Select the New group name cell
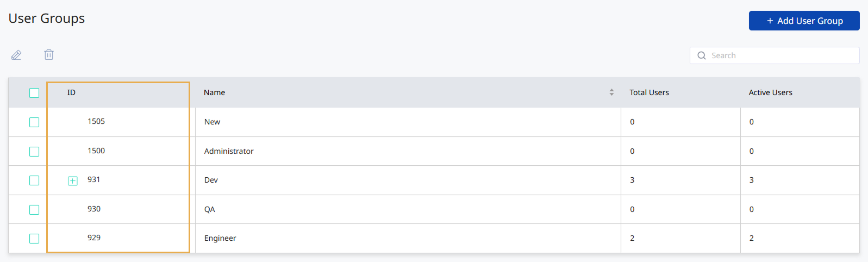 click(212, 122)
